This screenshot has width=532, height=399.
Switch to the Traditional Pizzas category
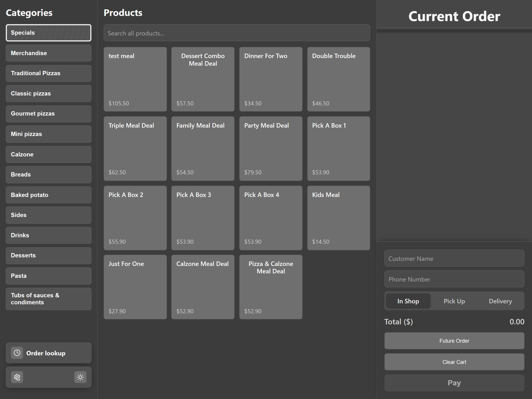48,73
